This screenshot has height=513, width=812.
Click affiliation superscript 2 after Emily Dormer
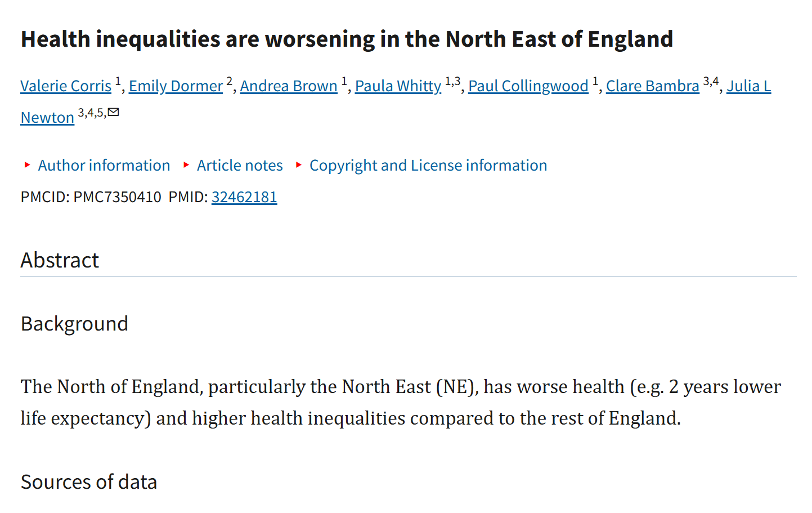pos(229,81)
